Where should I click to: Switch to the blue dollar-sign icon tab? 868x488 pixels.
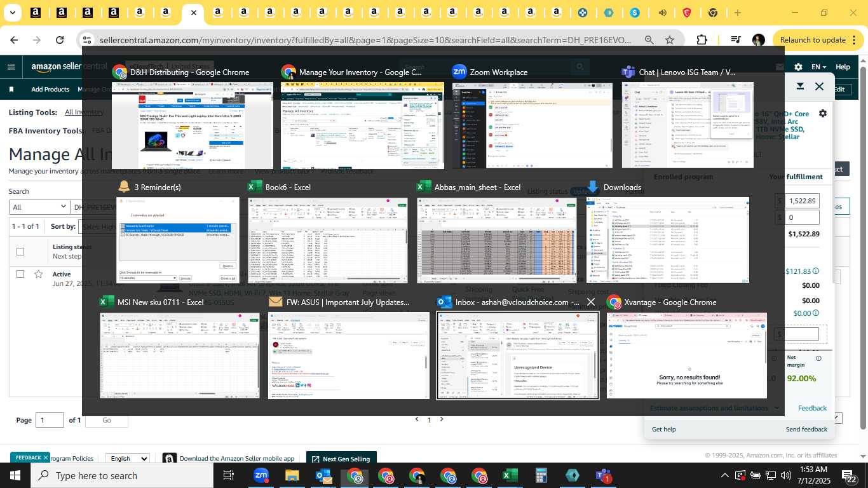635,13
